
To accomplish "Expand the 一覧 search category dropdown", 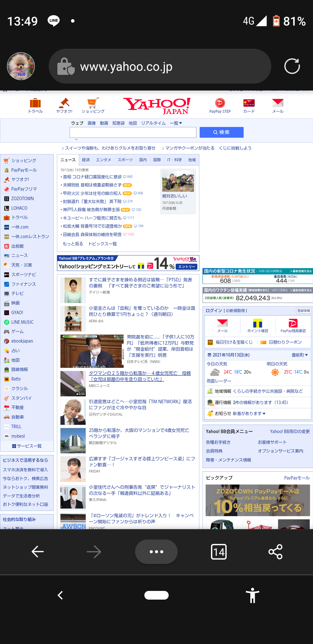I will pyautogui.click(x=176, y=123).
